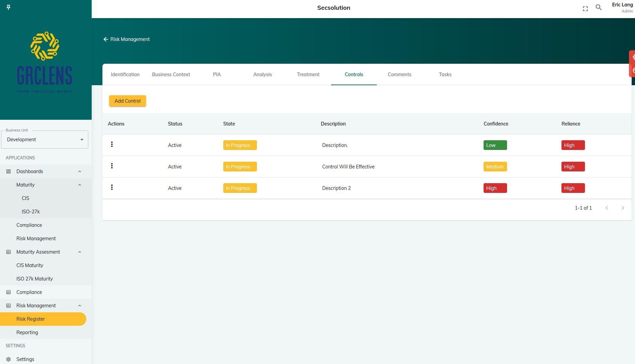Click the Description column header
Screen dimensions: 635x364
(333, 124)
